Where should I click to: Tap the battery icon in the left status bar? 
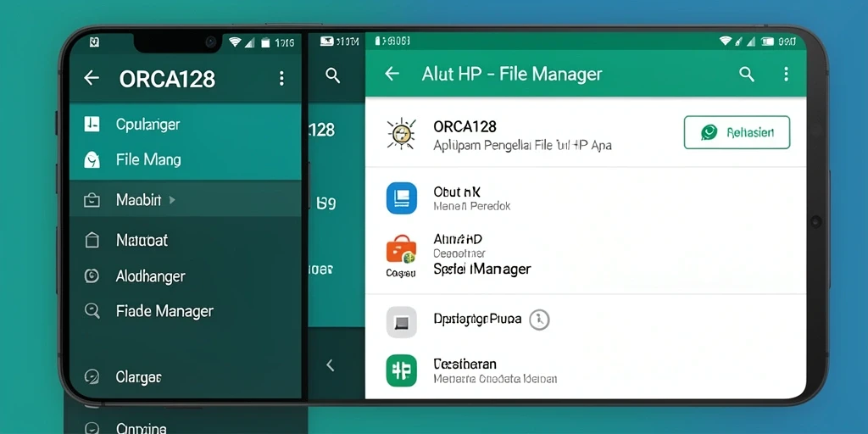point(265,42)
